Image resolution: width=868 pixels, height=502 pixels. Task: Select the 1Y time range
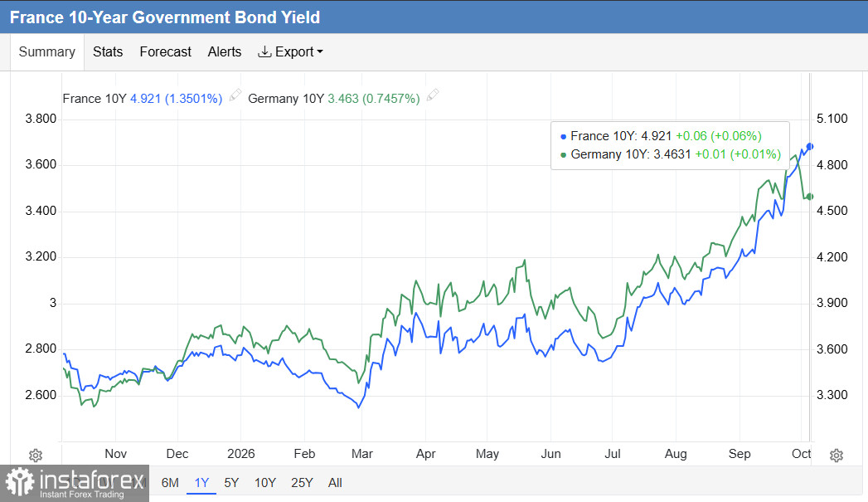pyautogui.click(x=201, y=483)
